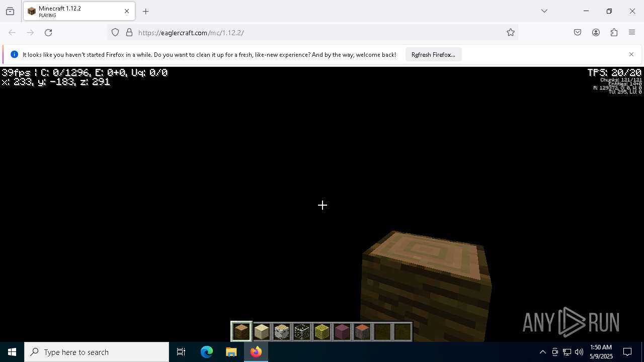Open Firefox extensions panel
Image resolution: width=644 pixels, height=362 pixels.
pyautogui.click(x=614, y=33)
